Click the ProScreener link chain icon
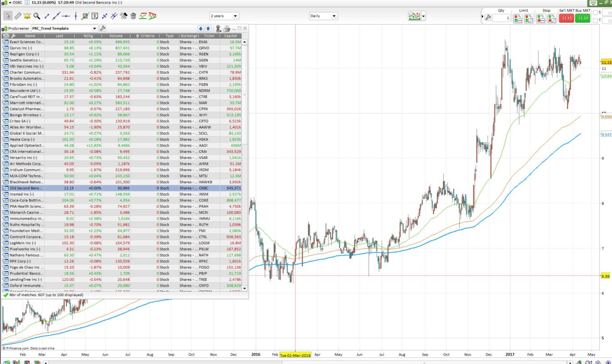612x364 pixels. [x=218, y=28]
